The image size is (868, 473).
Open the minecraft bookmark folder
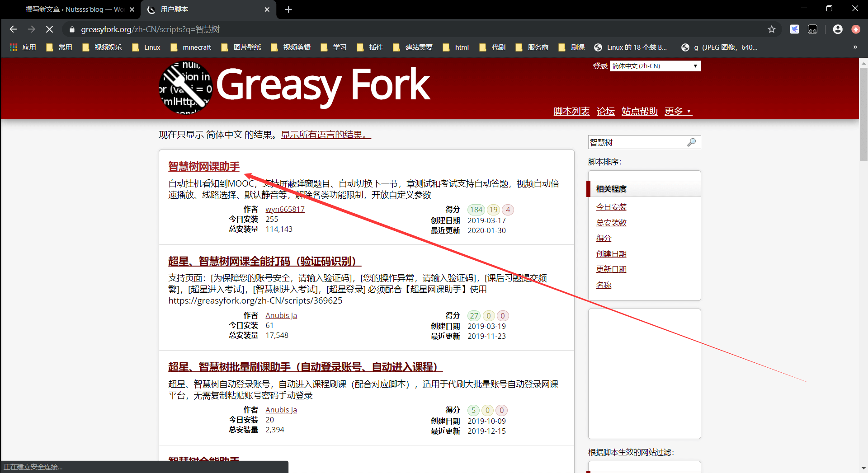pyautogui.click(x=191, y=47)
